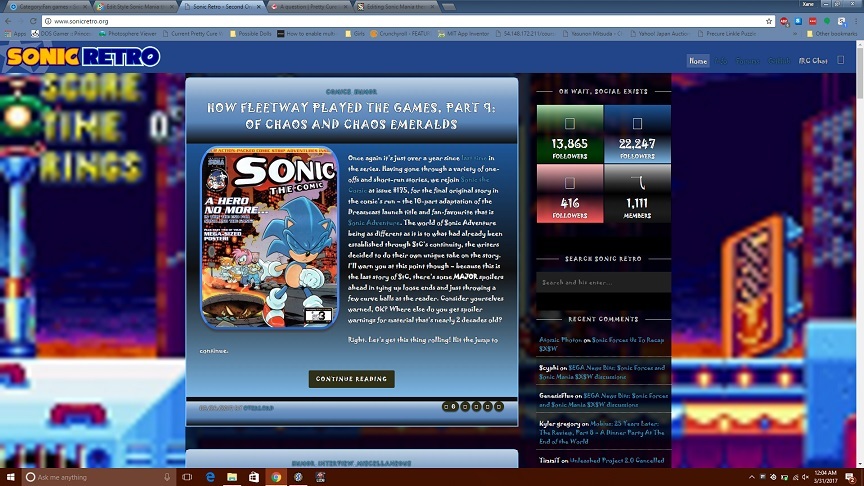Click the Sonic Retro logo

coord(83,56)
